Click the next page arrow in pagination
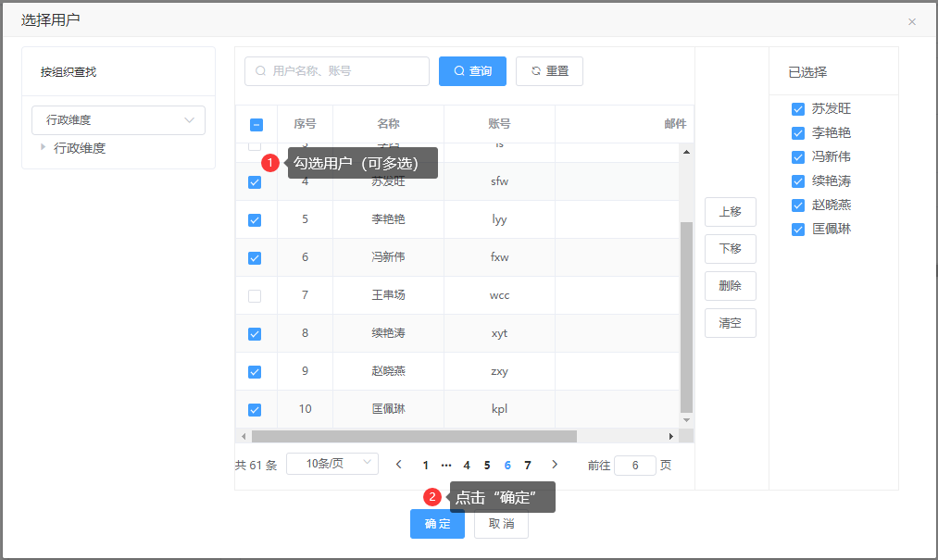This screenshot has width=938, height=560. click(555, 465)
